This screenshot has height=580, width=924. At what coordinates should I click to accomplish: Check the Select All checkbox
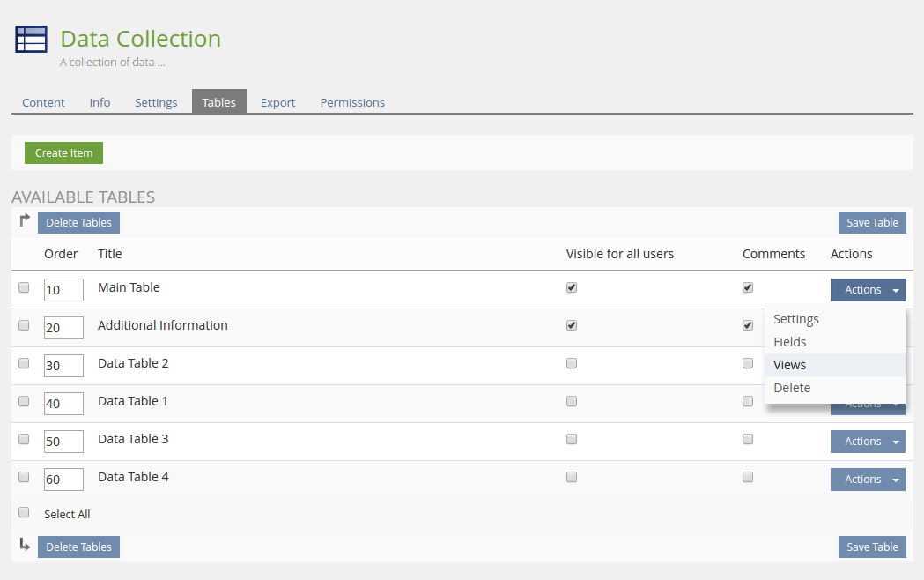coord(24,512)
